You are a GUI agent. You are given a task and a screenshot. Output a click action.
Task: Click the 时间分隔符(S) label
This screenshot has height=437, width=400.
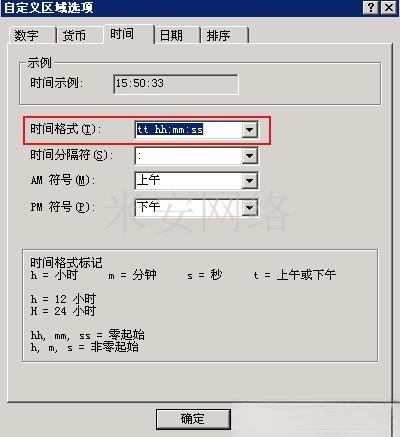72,155
